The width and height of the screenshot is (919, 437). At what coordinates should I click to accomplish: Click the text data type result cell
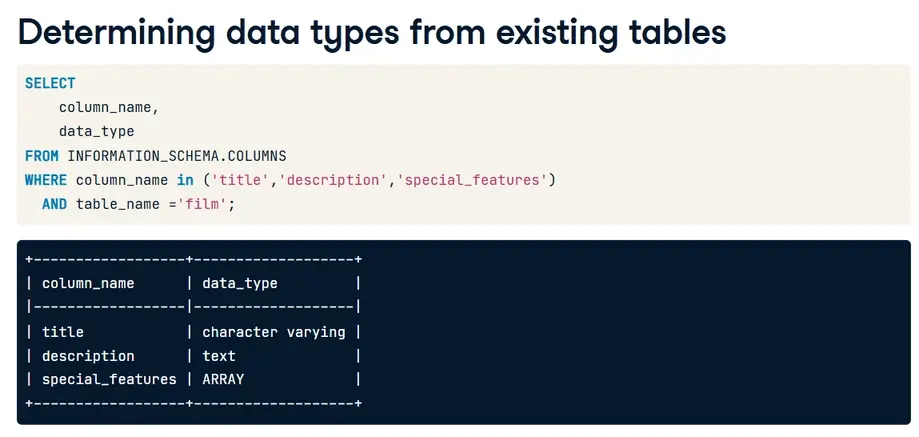pos(219,355)
